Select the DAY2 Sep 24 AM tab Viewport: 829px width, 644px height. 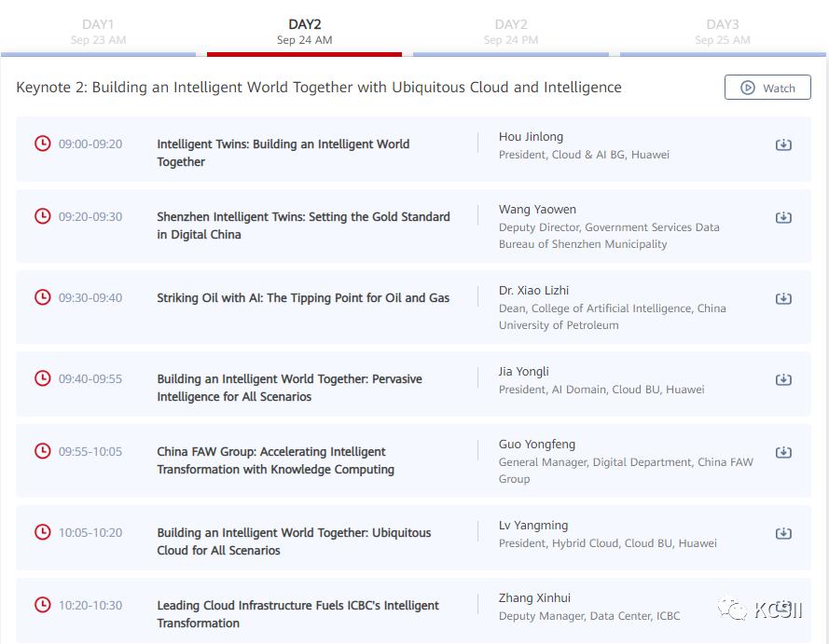[305, 32]
